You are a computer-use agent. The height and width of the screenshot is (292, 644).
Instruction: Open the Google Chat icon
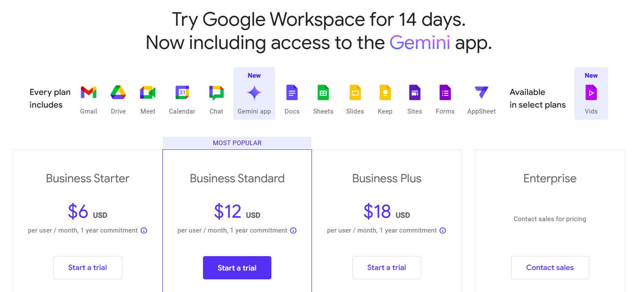[216, 92]
